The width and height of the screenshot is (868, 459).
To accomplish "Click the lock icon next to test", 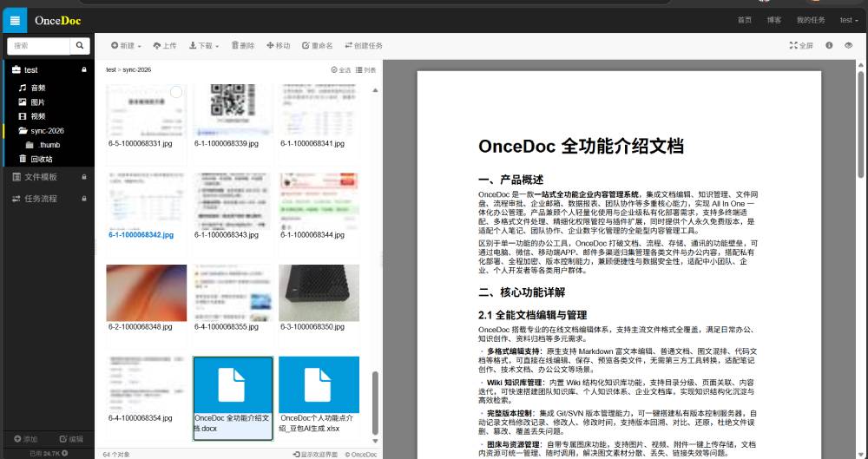I will (84, 69).
